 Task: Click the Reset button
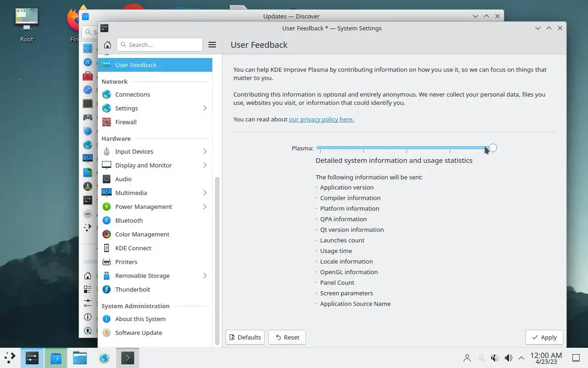(x=287, y=337)
